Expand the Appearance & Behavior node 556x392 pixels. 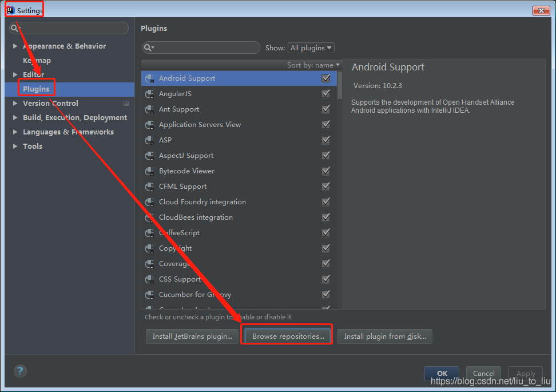click(x=15, y=46)
